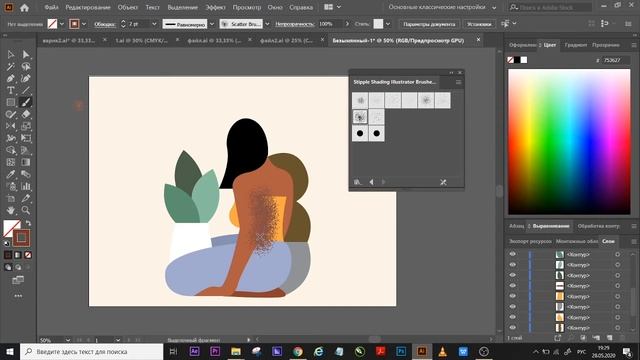Target circle of the bottommost <Контур> row

[618, 328]
